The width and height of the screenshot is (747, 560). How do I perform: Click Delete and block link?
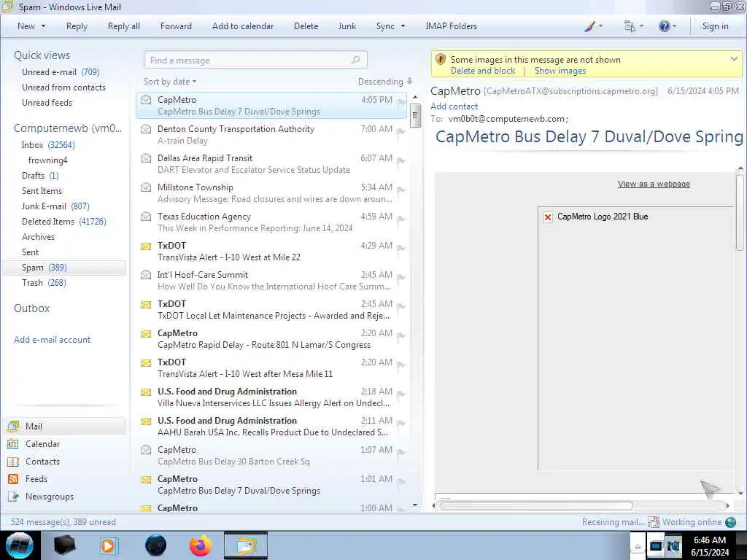click(x=483, y=71)
